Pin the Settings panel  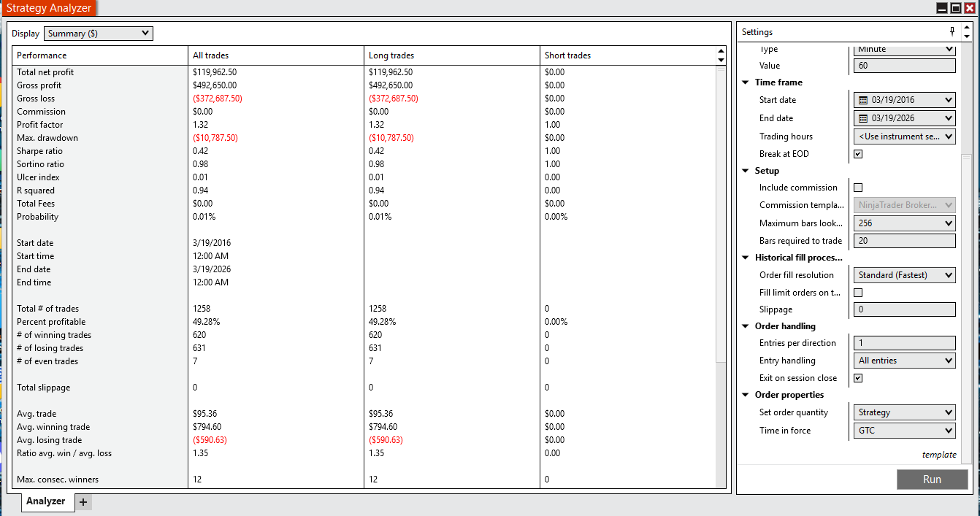coord(952,31)
